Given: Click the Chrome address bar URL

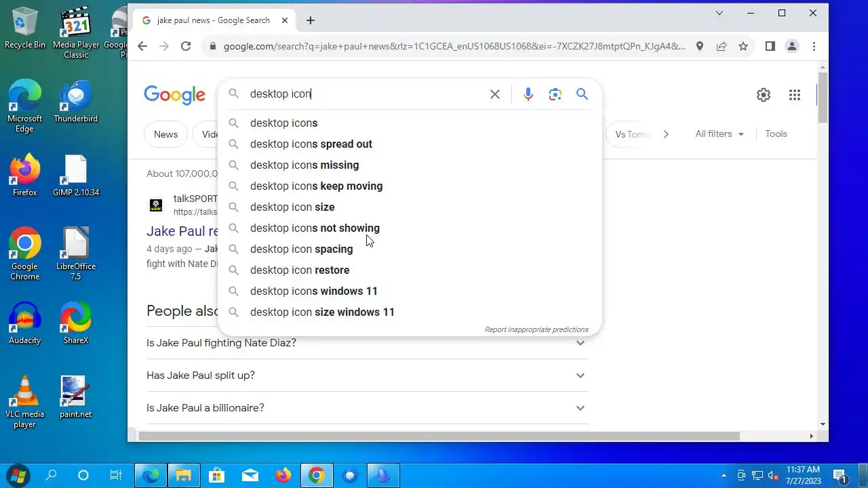Looking at the screenshot, I should [x=454, y=46].
